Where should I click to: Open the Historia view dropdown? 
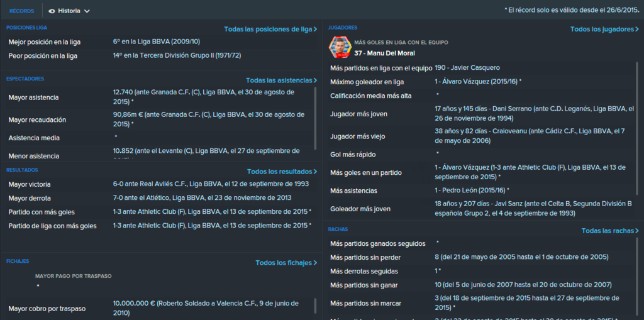point(69,11)
